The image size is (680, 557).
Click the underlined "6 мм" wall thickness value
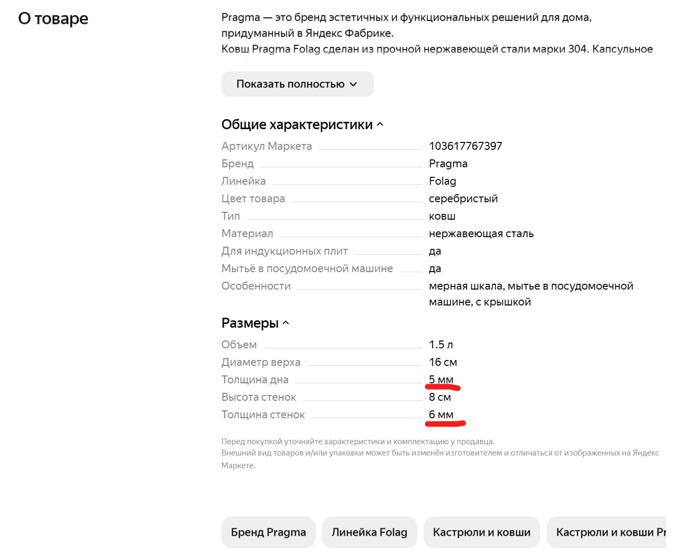441,415
